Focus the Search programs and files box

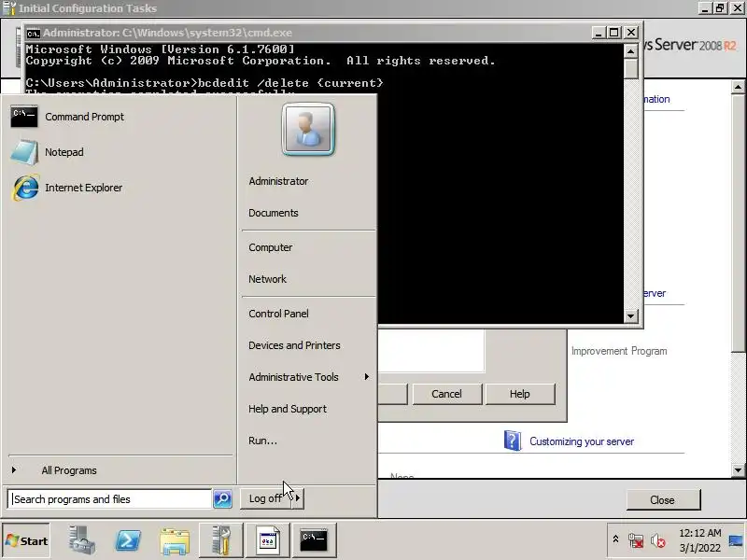pyautogui.click(x=109, y=499)
